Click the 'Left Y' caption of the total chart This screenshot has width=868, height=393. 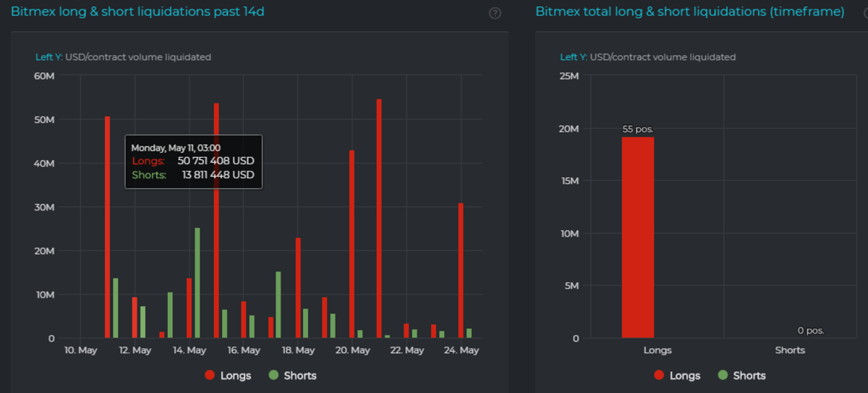point(574,57)
